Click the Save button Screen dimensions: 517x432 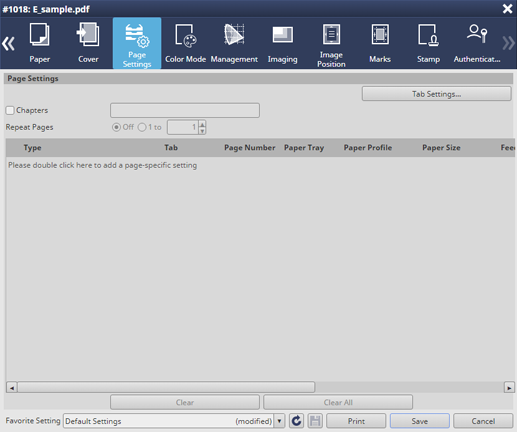420,421
